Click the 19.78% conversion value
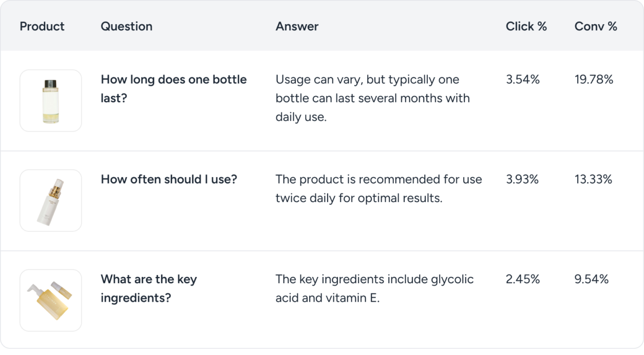Image resolution: width=644 pixels, height=355 pixels. click(x=594, y=80)
